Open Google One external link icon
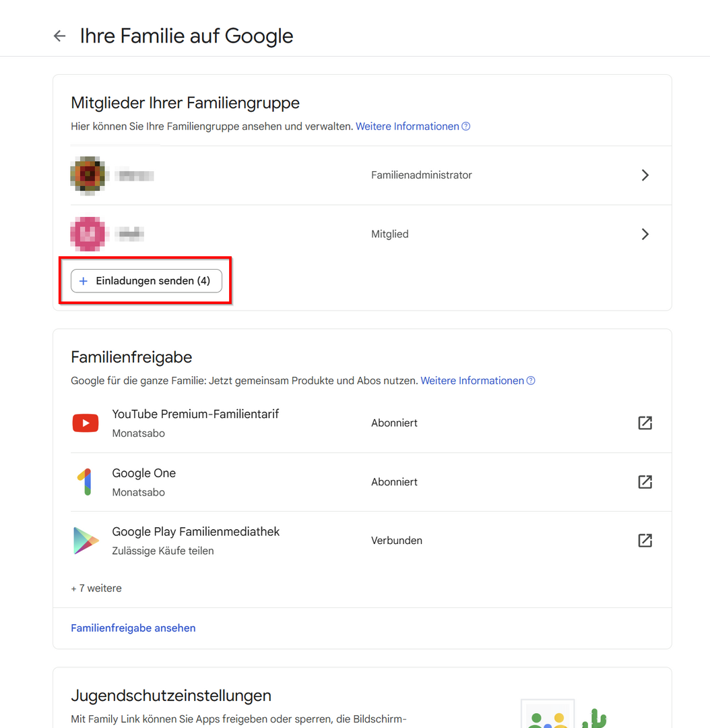 645,482
